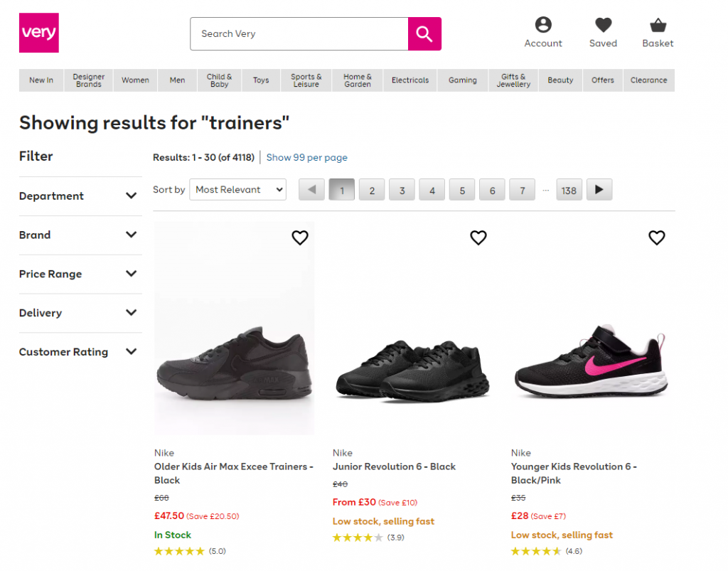Toggle heart on Junior Revolution 6 Black

[x=478, y=238]
